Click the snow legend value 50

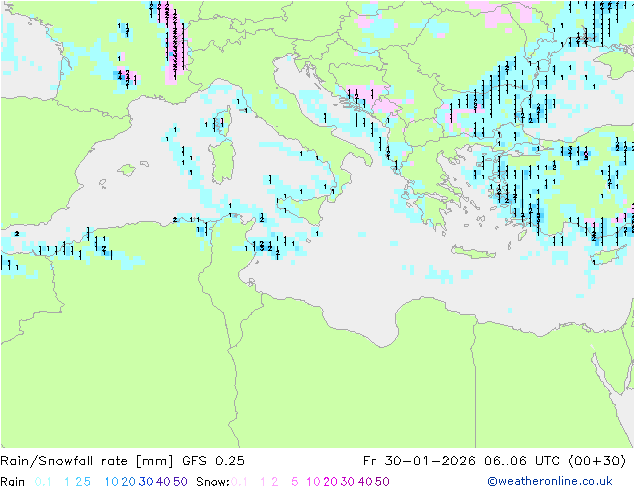(x=382, y=482)
